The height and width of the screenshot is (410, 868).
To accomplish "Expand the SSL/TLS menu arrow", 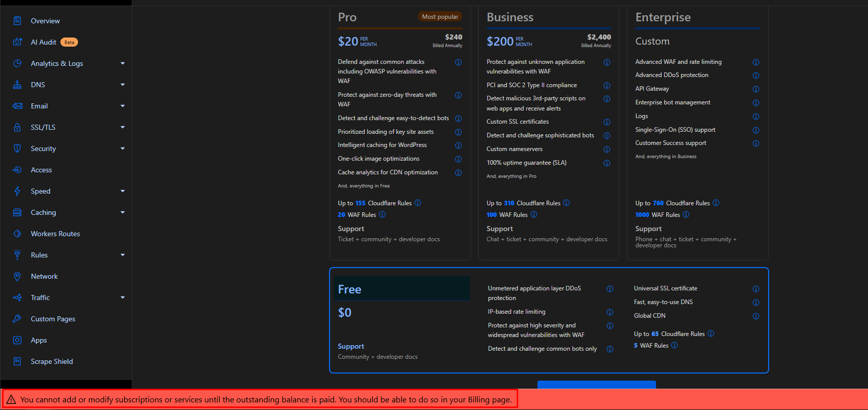I will [123, 127].
